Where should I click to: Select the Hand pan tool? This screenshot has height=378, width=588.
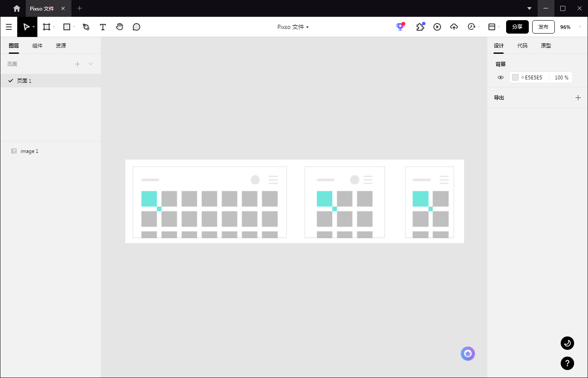[120, 27]
